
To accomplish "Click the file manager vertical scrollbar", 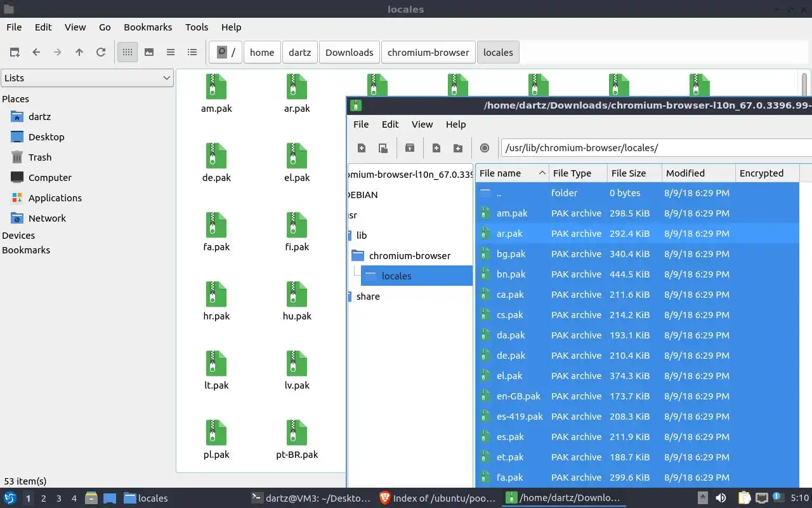I will pos(804,84).
